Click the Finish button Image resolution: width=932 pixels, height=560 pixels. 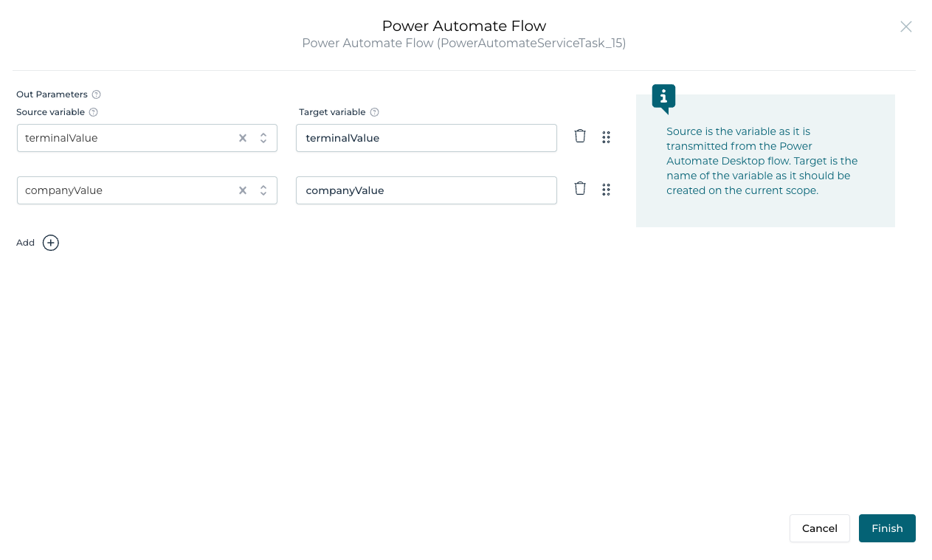(x=887, y=528)
